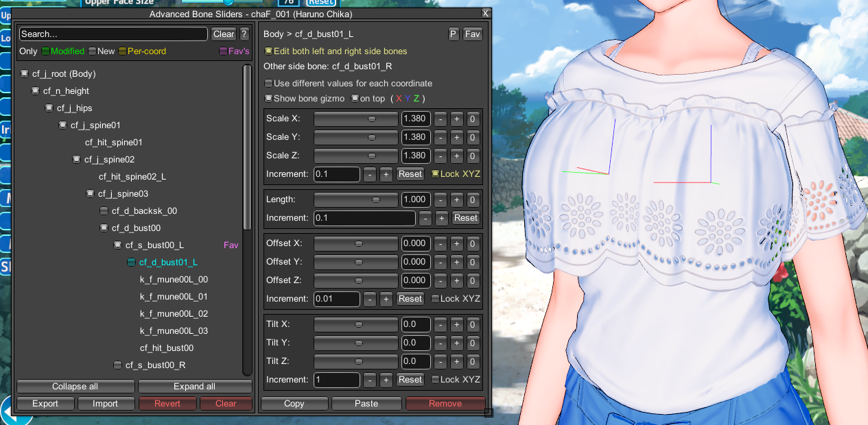Expand the cf_s_bust00_R tree node

pos(118,365)
